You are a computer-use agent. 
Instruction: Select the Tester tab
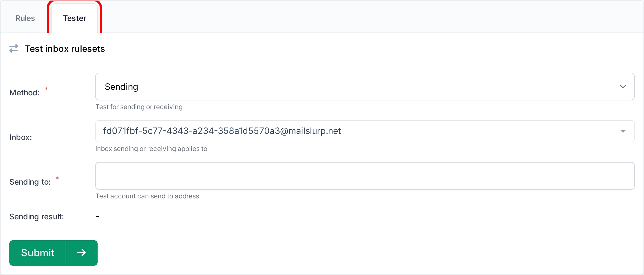point(74,18)
